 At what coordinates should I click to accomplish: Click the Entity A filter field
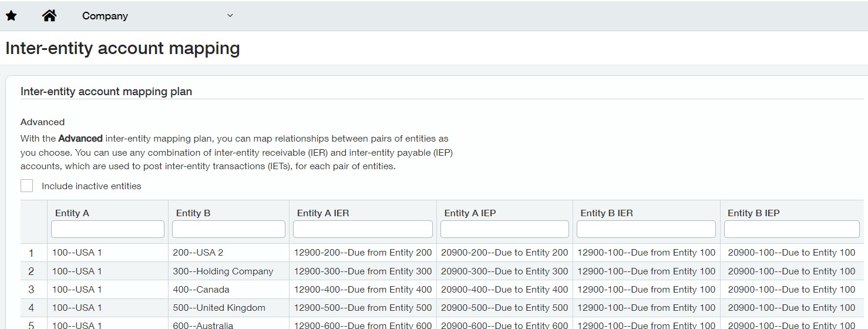[x=107, y=229]
